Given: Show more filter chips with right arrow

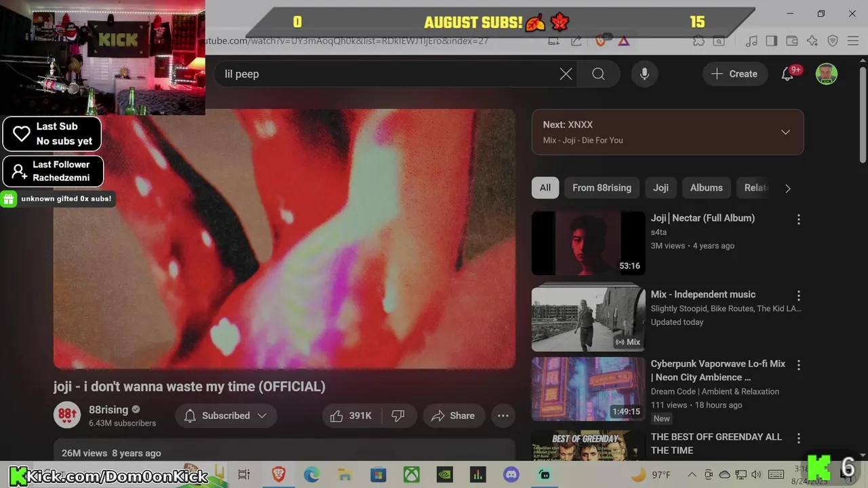Looking at the screenshot, I should (x=787, y=188).
